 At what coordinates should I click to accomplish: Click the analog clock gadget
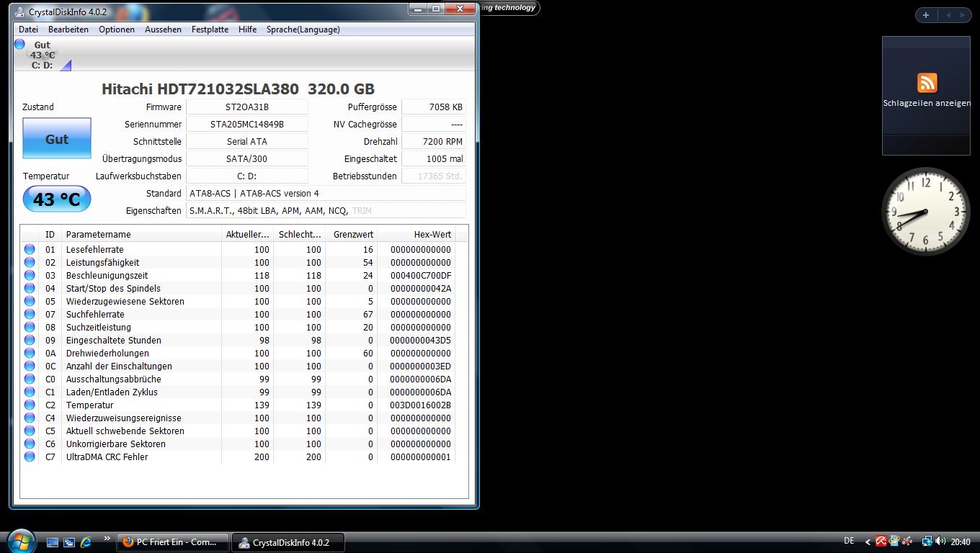(x=926, y=212)
